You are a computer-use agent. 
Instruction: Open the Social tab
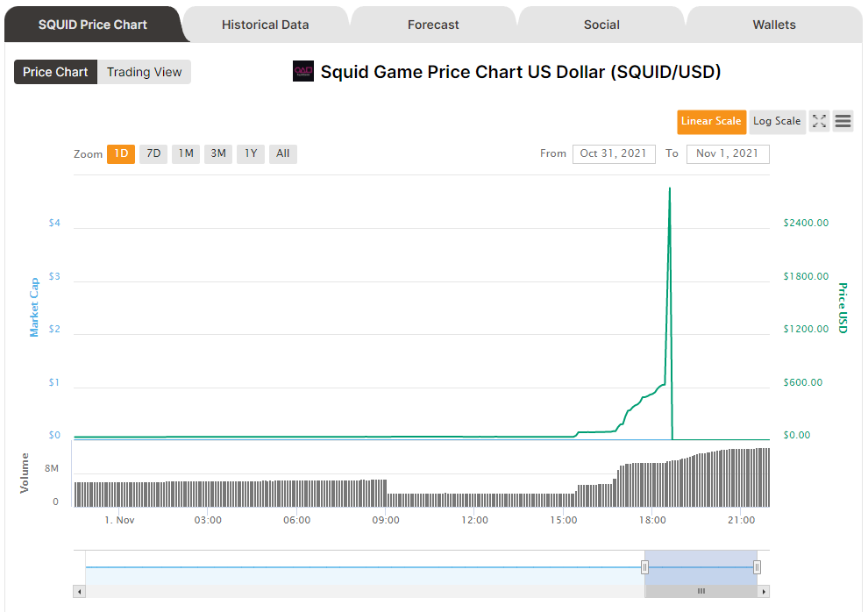[601, 25]
